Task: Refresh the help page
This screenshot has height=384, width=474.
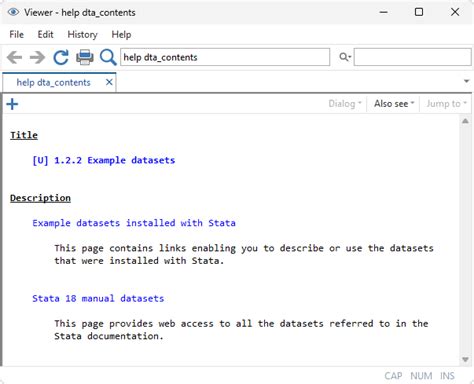Action: coord(61,57)
